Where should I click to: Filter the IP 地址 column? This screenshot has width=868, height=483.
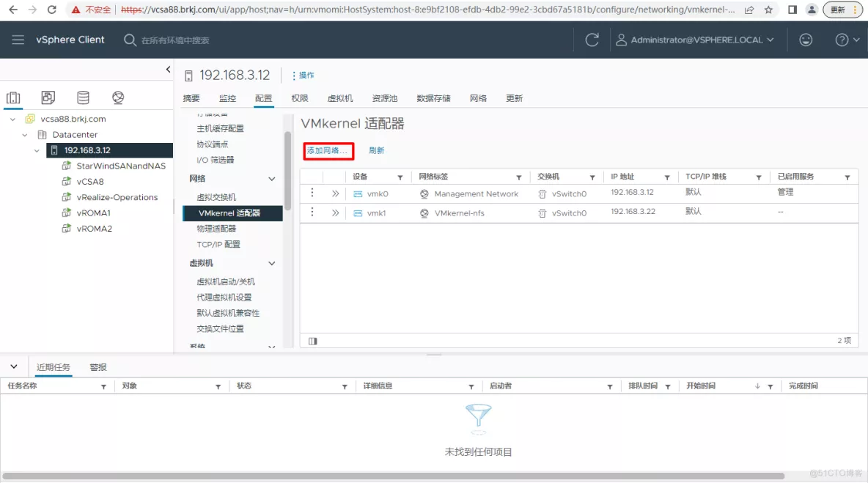pyautogui.click(x=667, y=177)
